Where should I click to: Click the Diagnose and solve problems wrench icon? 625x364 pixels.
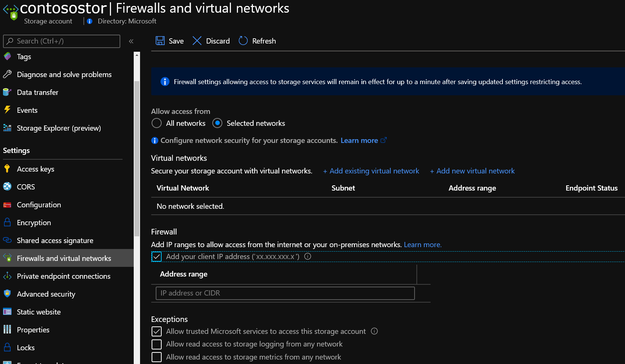pyautogui.click(x=7, y=74)
